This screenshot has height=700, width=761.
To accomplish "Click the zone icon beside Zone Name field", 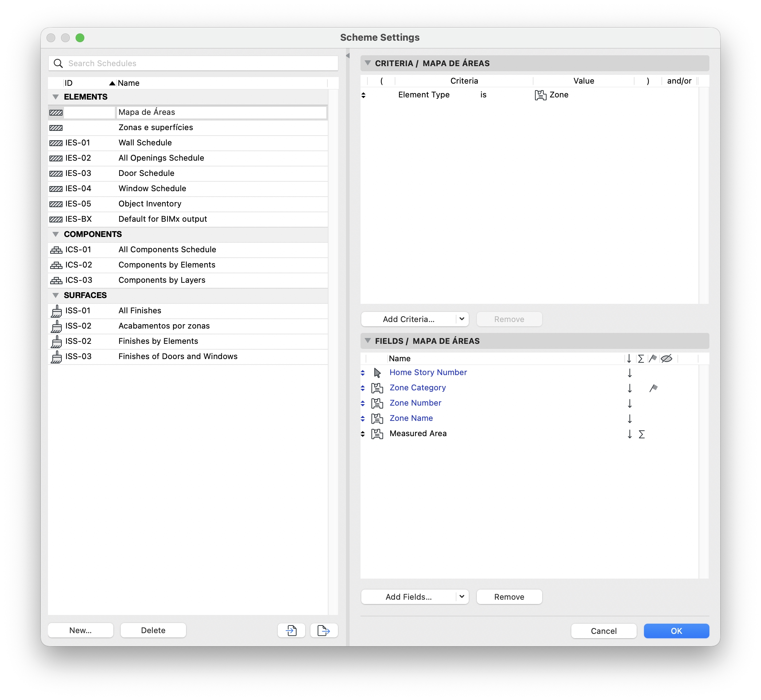I will (x=377, y=419).
